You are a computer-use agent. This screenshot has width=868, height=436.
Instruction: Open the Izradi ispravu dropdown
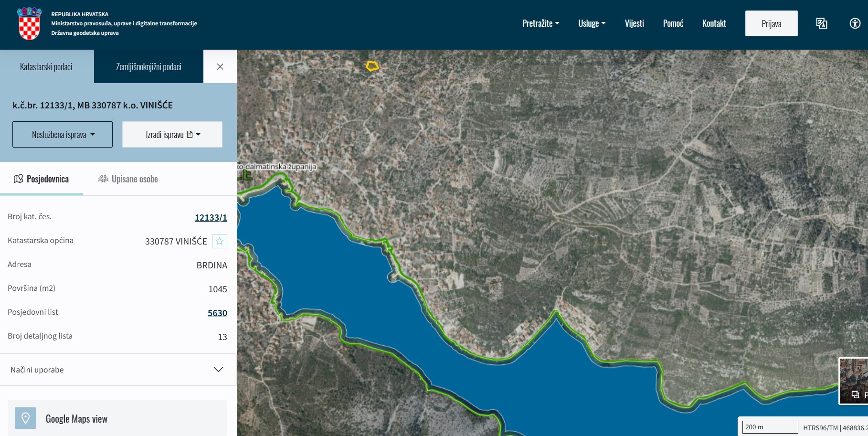point(172,135)
